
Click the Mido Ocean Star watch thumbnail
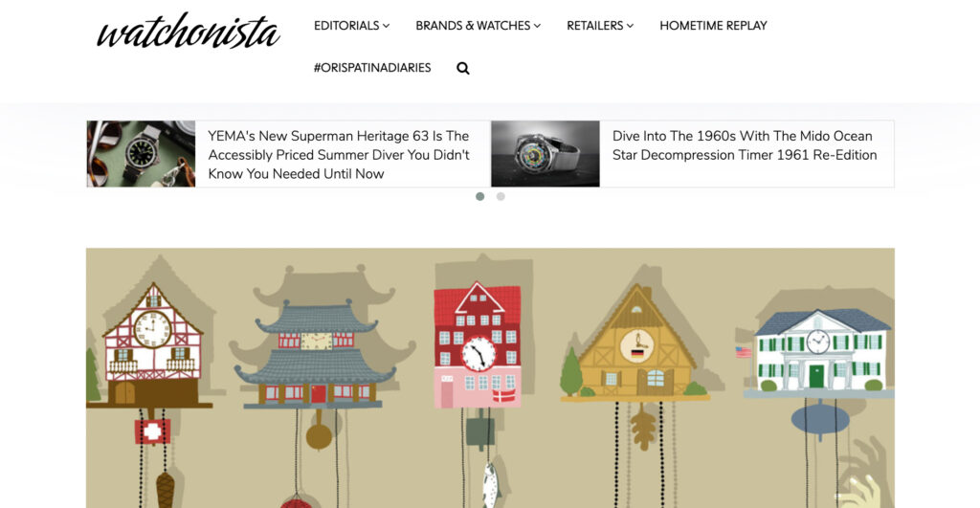545,154
